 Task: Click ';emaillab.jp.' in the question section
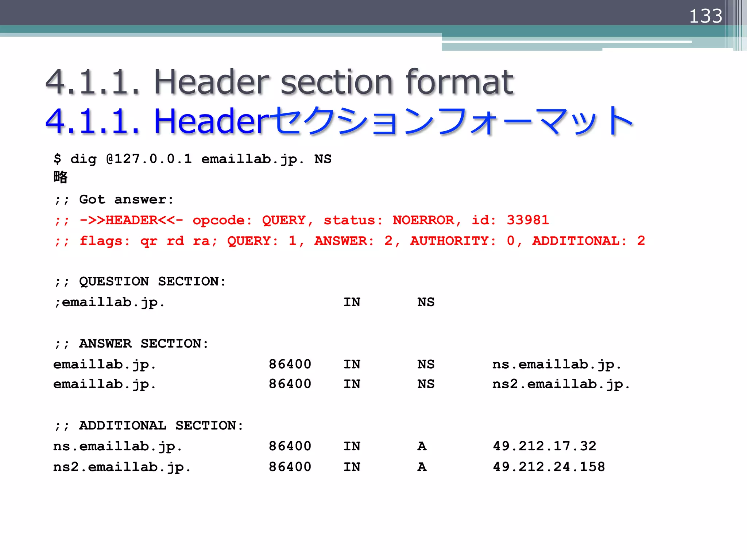[x=109, y=303]
